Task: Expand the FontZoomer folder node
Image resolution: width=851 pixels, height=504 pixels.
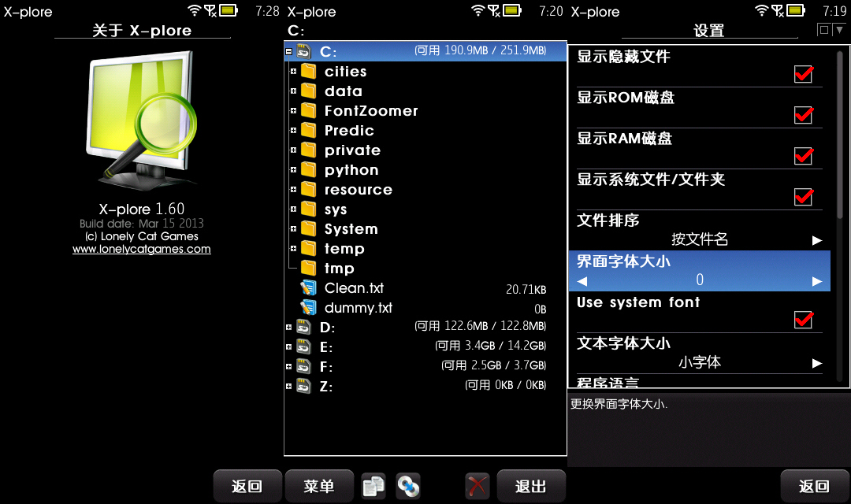Action: click(x=293, y=111)
